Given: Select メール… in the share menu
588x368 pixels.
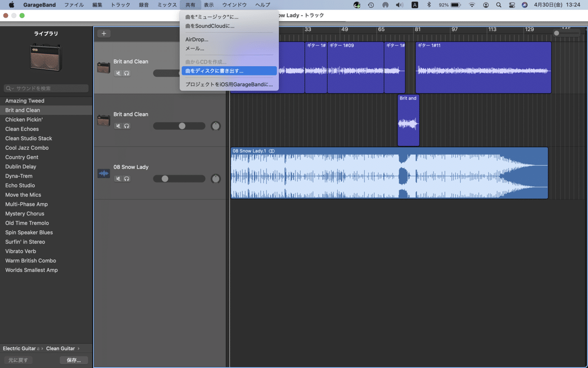Looking at the screenshot, I should (x=229, y=49).
